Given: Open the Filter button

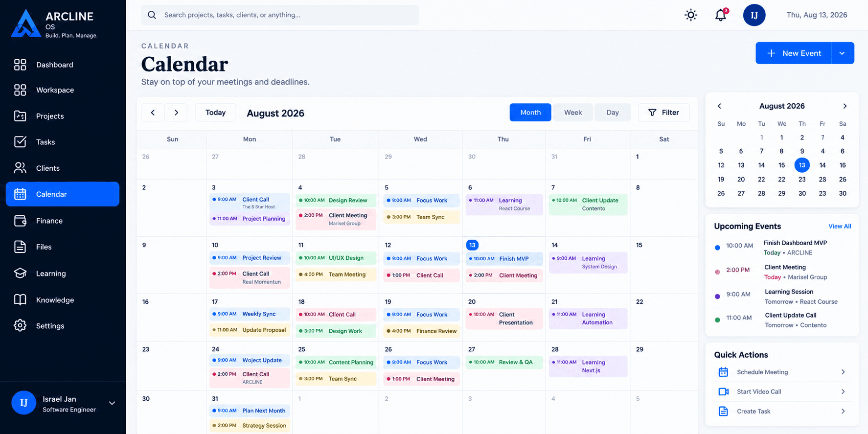Looking at the screenshot, I should point(664,113).
